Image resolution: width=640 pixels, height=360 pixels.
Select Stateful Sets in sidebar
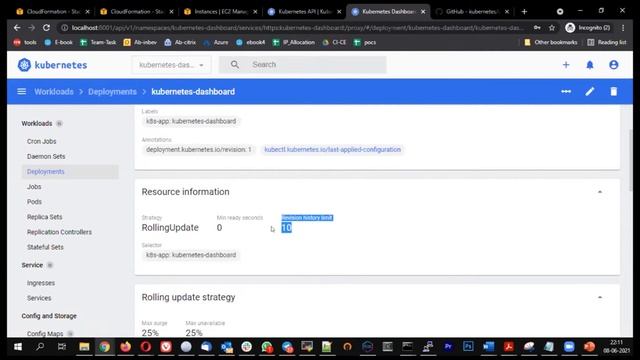[x=45, y=247]
